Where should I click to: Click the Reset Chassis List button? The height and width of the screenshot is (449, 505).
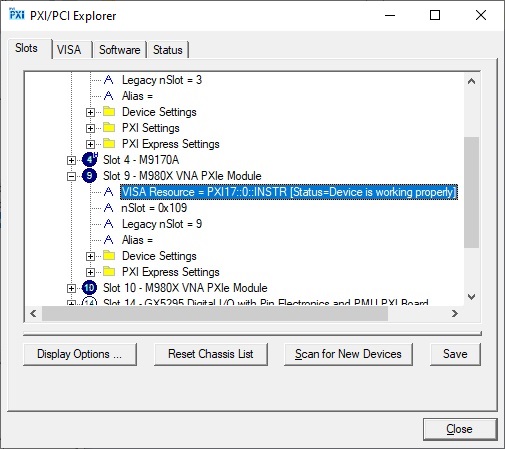211,354
